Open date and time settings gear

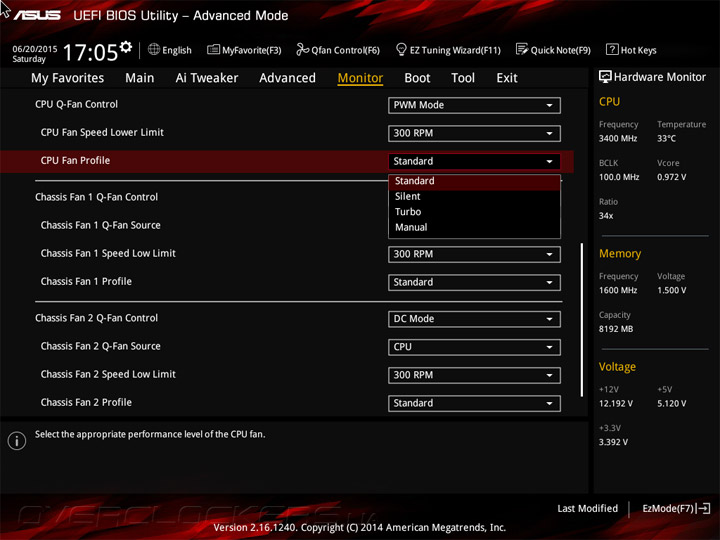(126, 47)
